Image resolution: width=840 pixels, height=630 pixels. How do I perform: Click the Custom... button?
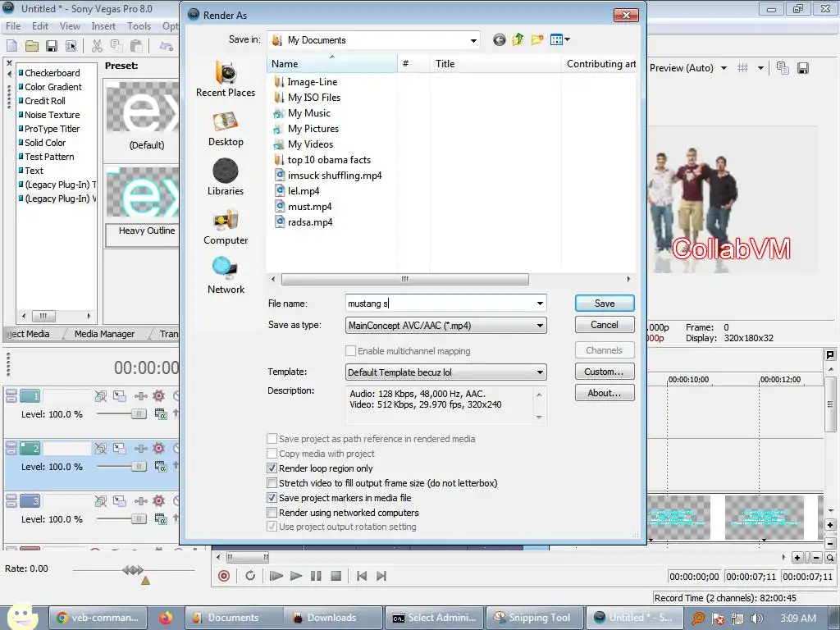pyautogui.click(x=605, y=372)
